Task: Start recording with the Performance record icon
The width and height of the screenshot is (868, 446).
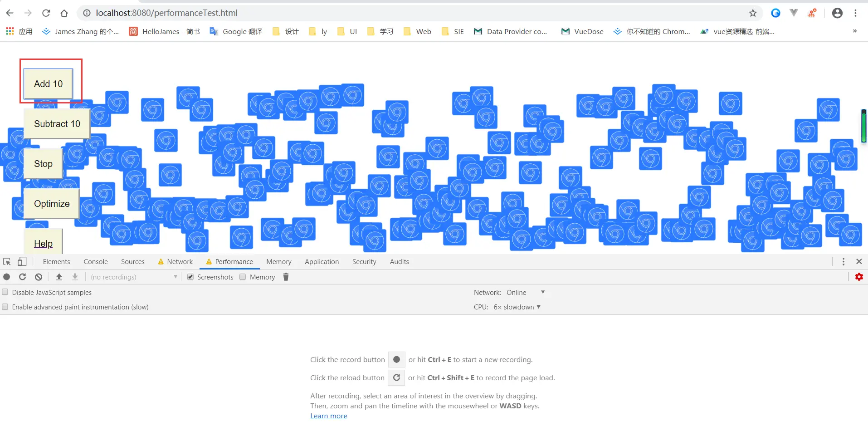Action: [7, 277]
